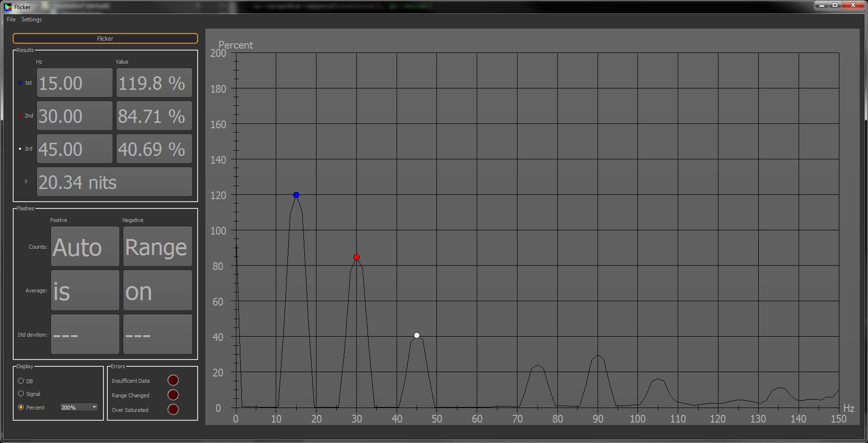Click the 150 tick on Hz axis

838,419
